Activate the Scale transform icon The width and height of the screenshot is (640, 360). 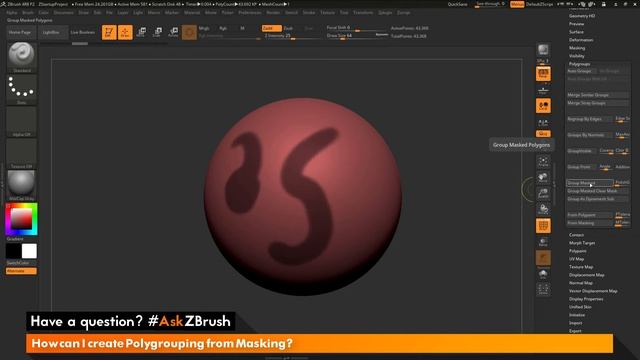(x=157, y=32)
